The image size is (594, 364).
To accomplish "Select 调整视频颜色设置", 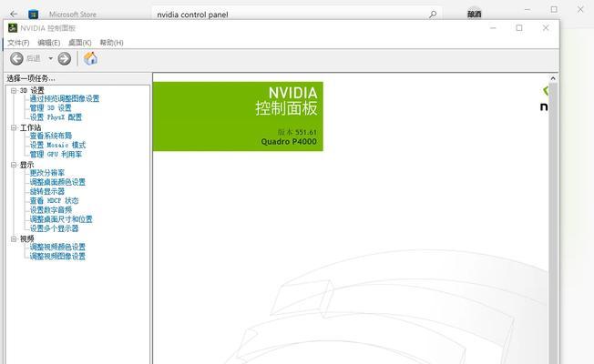I will tap(57, 247).
